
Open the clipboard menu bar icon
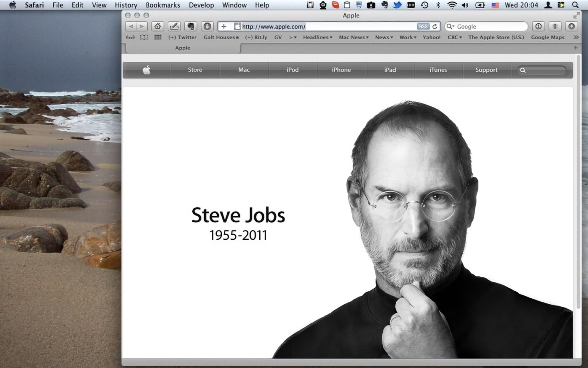click(347, 5)
